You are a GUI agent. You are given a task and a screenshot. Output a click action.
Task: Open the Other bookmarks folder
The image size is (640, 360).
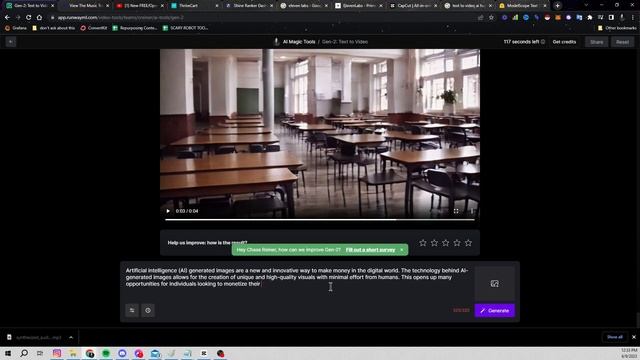(617, 28)
